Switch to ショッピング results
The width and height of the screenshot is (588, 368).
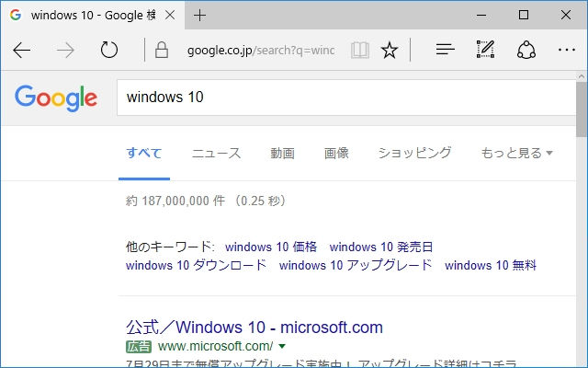pyautogui.click(x=414, y=154)
